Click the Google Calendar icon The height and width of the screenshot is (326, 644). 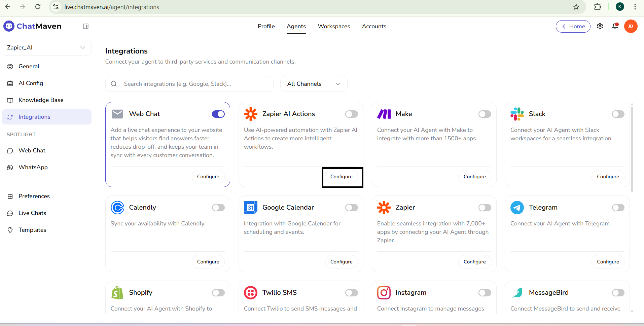[250, 208]
